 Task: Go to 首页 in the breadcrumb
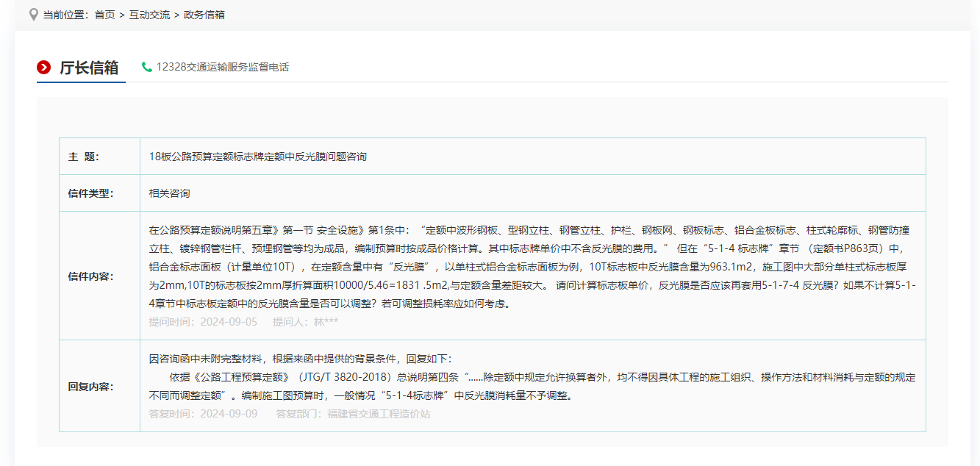(x=104, y=15)
